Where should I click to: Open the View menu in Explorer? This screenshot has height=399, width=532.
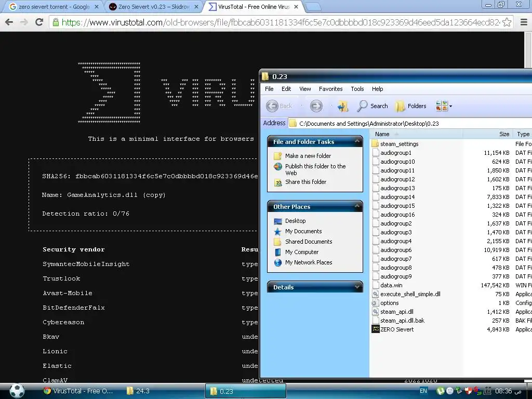tap(304, 89)
